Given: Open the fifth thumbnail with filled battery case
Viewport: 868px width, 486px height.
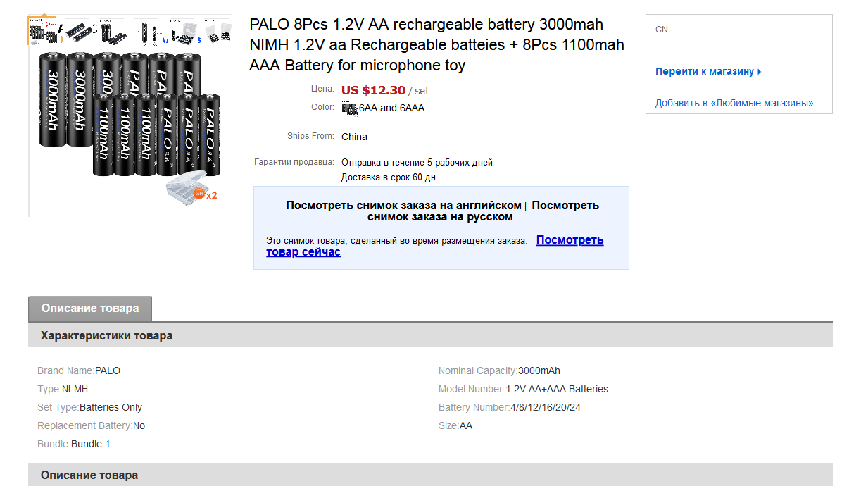Looking at the screenshot, I should pos(183,30).
